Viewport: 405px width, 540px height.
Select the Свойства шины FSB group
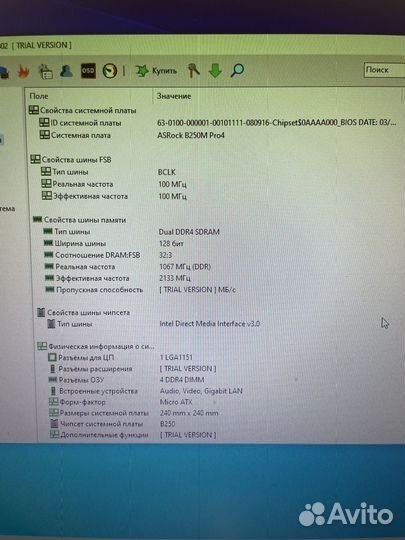(x=71, y=159)
